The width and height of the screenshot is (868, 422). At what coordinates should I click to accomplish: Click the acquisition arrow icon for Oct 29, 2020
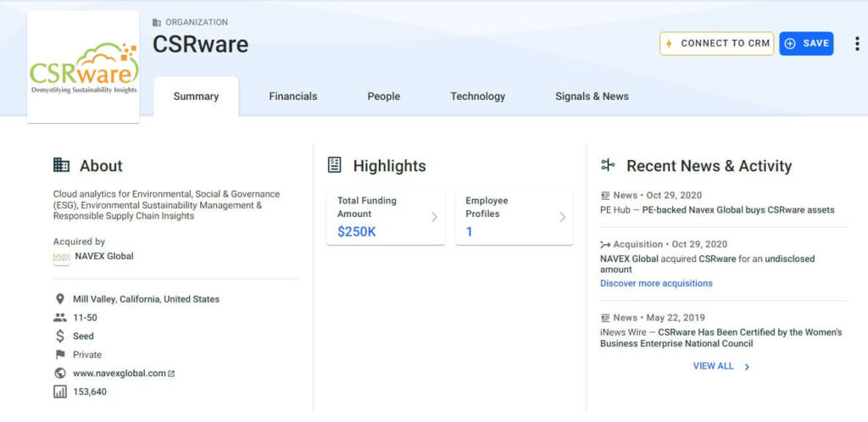tap(605, 244)
